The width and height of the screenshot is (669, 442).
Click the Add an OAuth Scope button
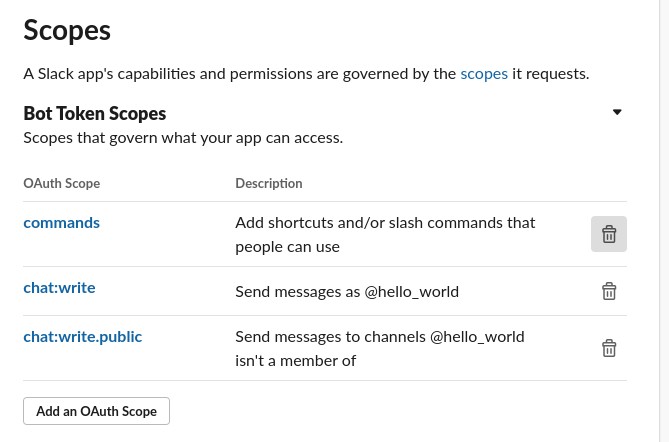point(96,411)
